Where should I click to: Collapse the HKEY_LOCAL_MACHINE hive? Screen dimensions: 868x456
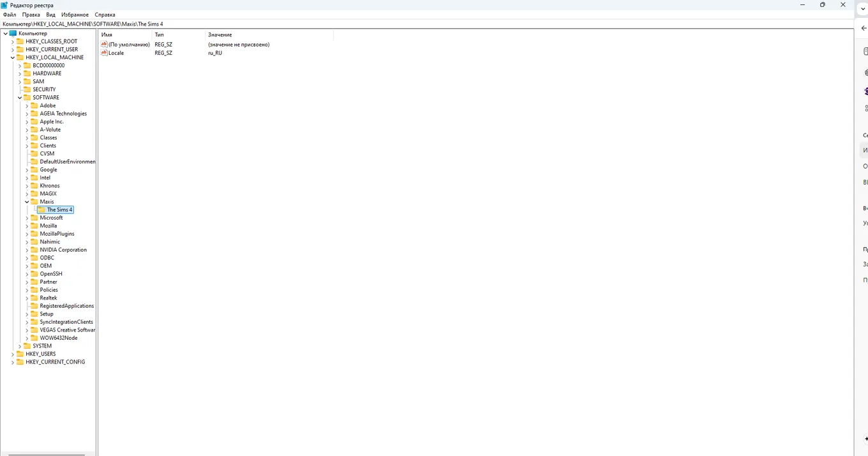click(x=12, y=57)
